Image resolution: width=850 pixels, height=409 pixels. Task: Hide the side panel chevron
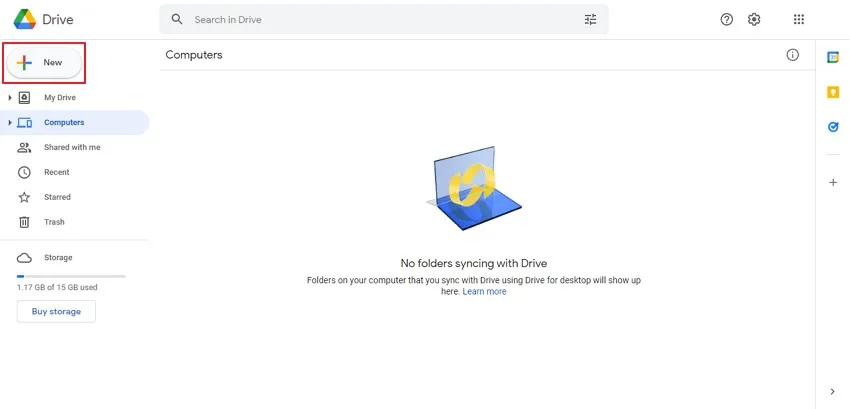833,392
